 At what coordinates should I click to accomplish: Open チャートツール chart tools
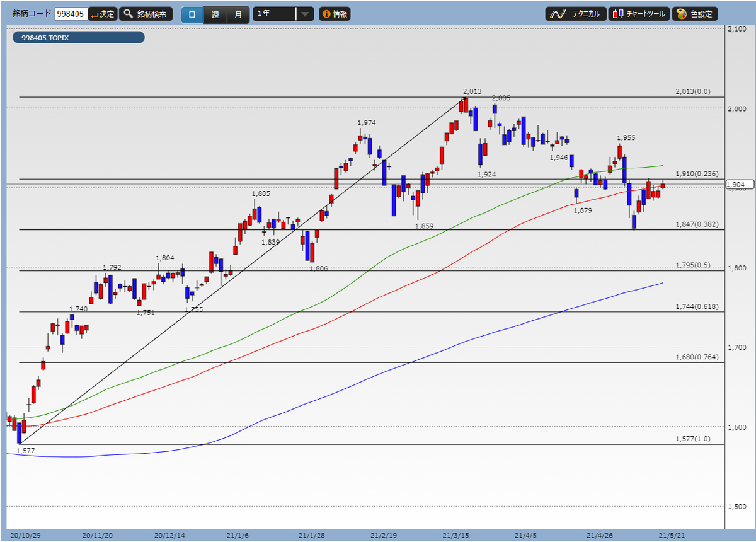point(639,14)
